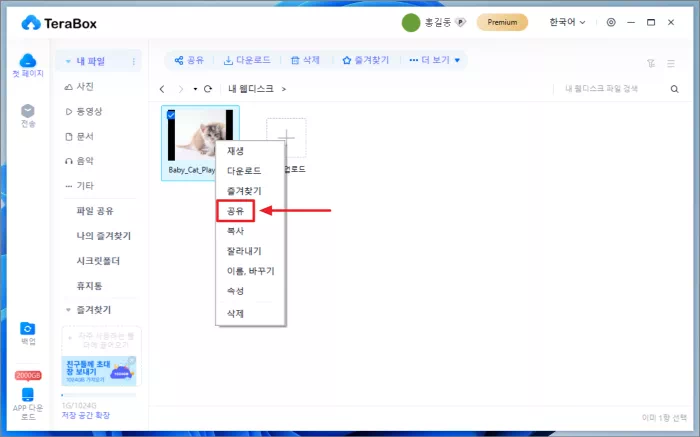
Task: Click the premium diamond badge next to username
Action: 460,22
